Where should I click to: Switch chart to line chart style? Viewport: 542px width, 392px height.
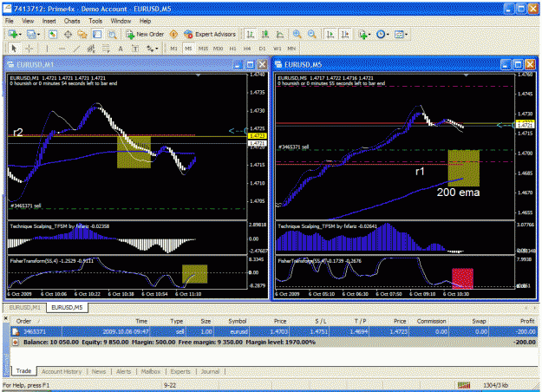coord(280,34)
